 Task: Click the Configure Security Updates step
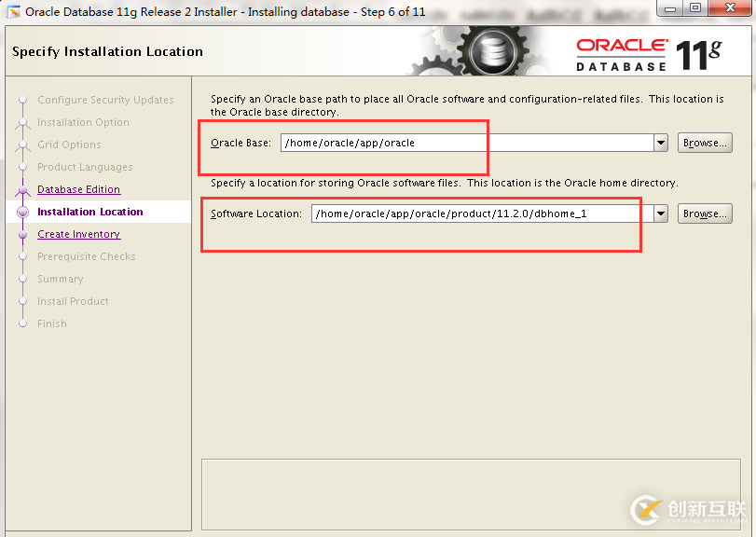coord(105,100)
